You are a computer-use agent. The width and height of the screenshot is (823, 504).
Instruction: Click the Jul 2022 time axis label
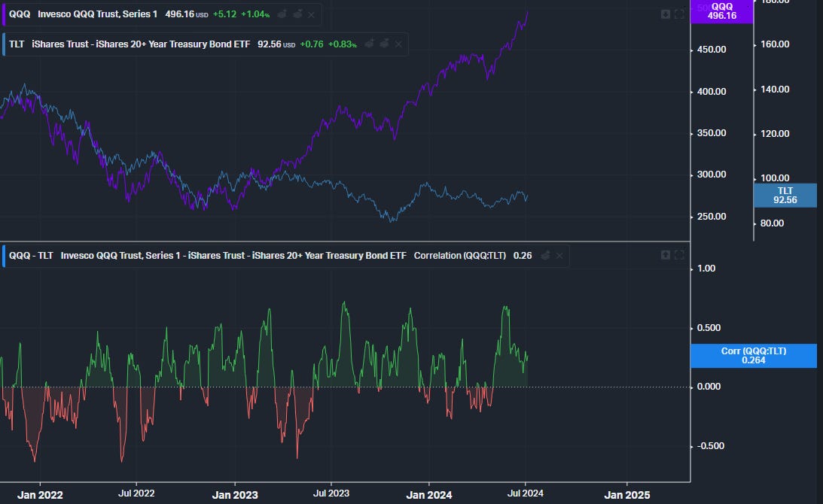click(x=136, y=493)
